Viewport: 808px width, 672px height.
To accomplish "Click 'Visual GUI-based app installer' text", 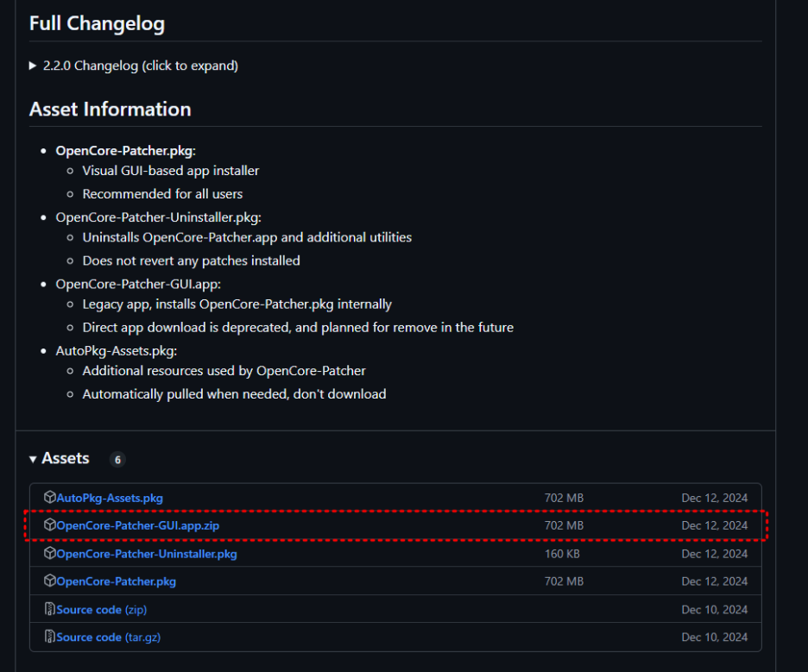I will [171, 171].
